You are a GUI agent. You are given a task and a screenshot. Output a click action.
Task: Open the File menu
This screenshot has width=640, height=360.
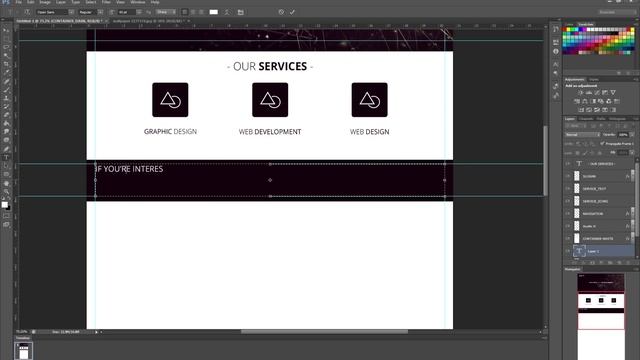(18, 2)
